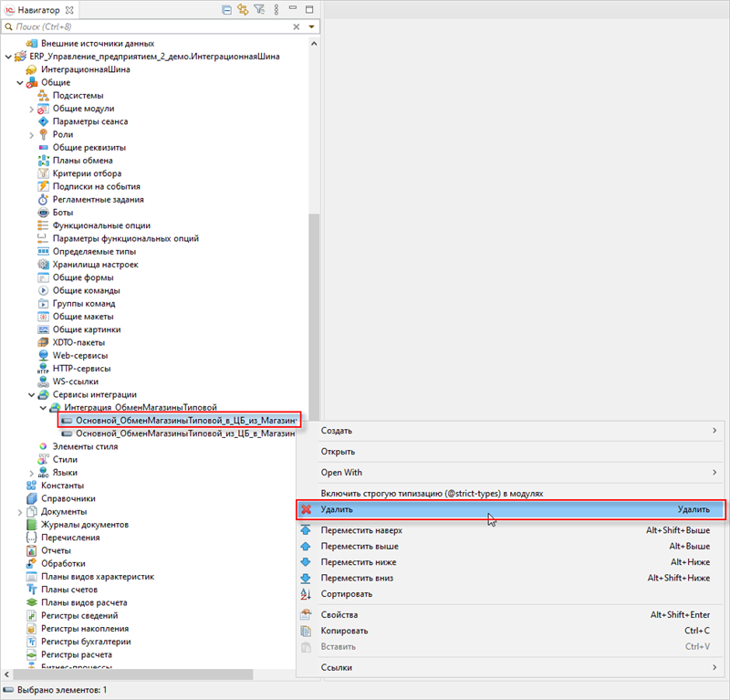Expand the Документы tree node

coord(19,512)
